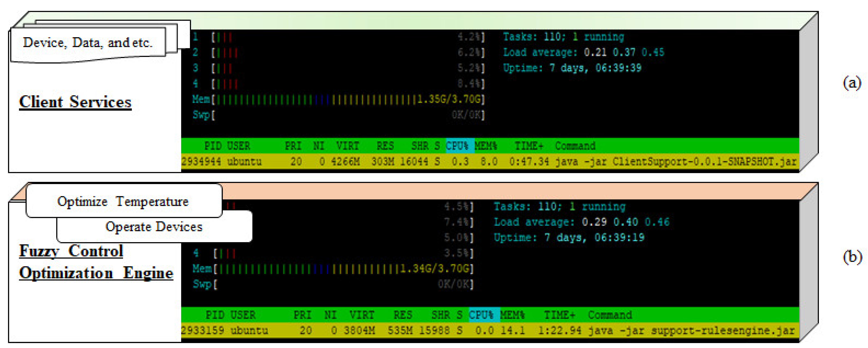This screenshot has width=868, height=348.
Task: Click the MEM% column header in top panel
Action: point(486,146)
